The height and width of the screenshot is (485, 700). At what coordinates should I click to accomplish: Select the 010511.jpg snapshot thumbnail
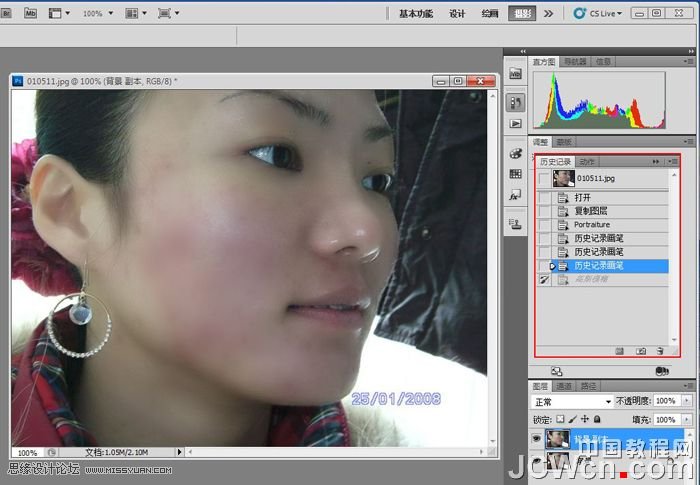pos(563,178)
